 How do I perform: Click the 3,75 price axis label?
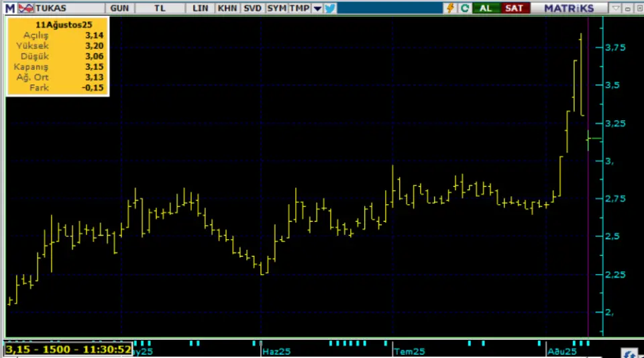[615, 48]
